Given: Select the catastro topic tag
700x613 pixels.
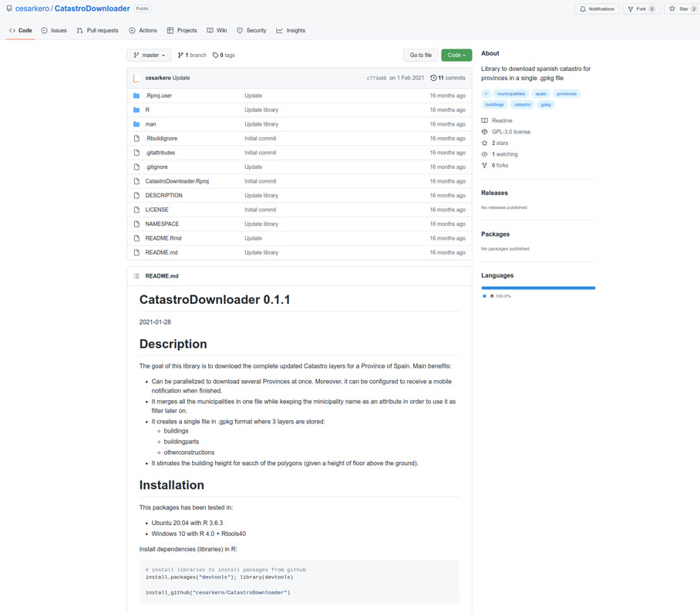Looking at the screenshot, I should point(522,104).
